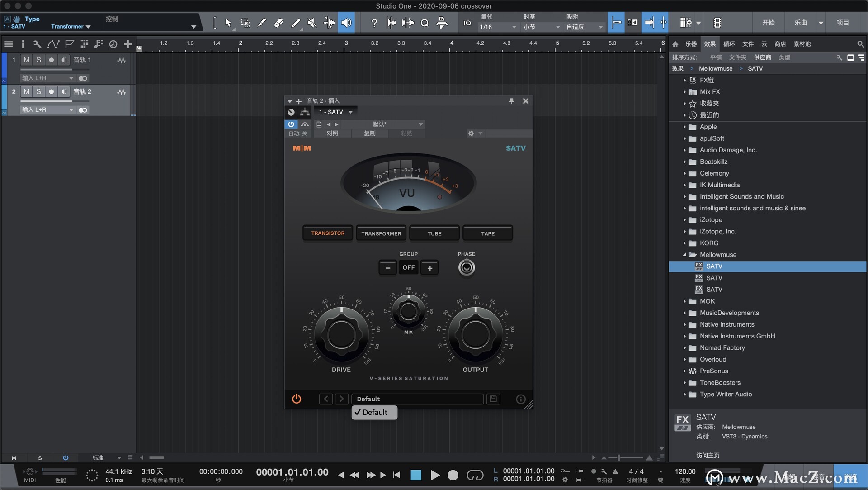
Task: Enable the TRANSFORMER saturation mode
Action: click(381, 233)
